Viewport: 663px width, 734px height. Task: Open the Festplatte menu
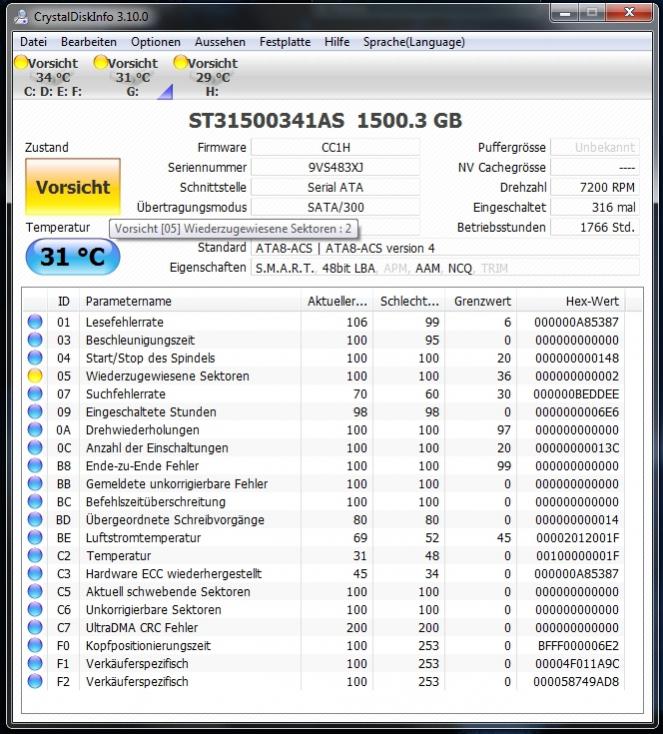[285, 42]
